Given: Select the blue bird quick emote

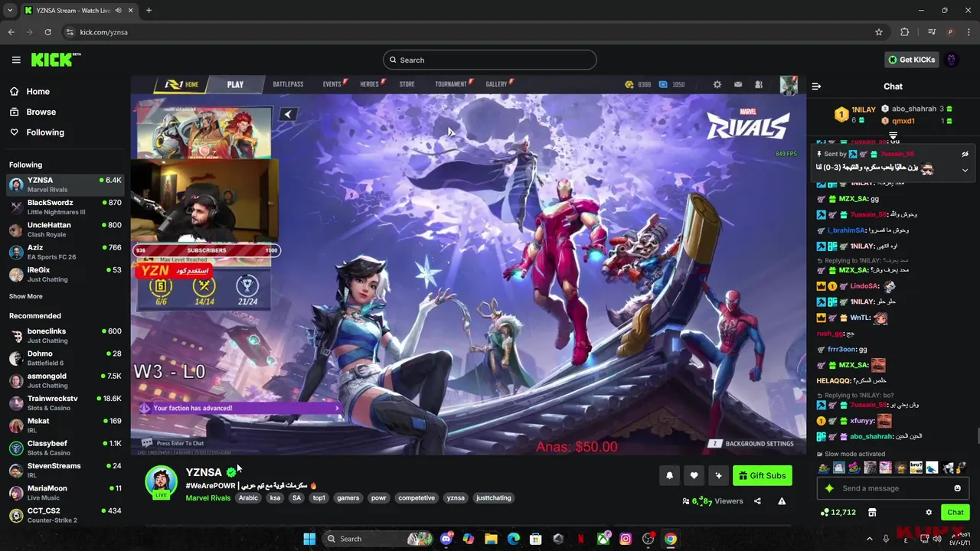Looking at the screenshot, I should tap(932, 468).
